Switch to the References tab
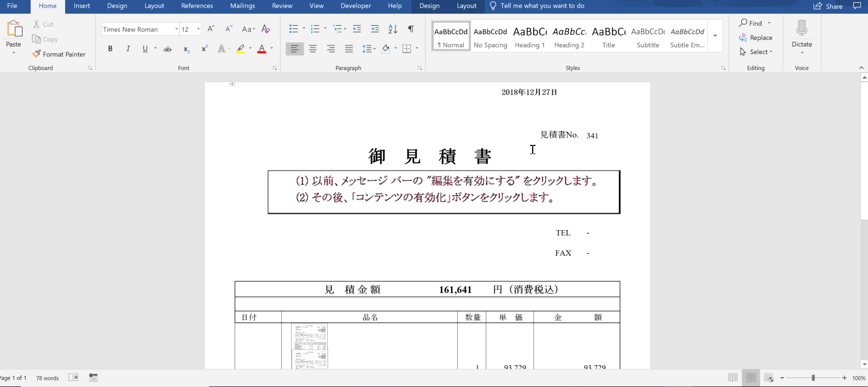Viewport: 868px width, 387px height. [x=197, y=6]
